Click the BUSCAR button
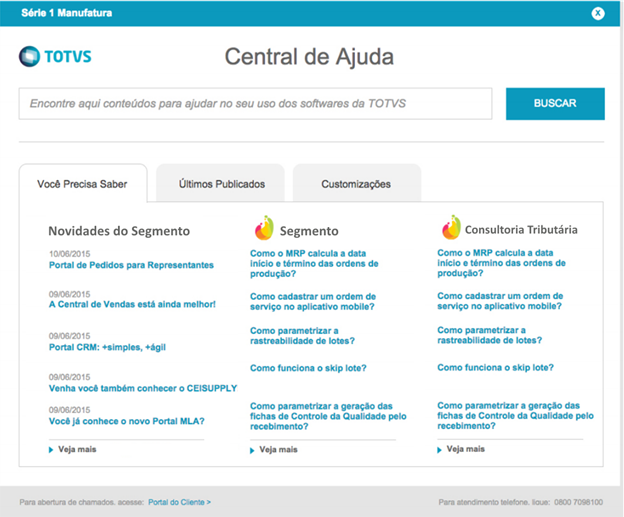Screen dimensions: 624x517 point(555,103)
